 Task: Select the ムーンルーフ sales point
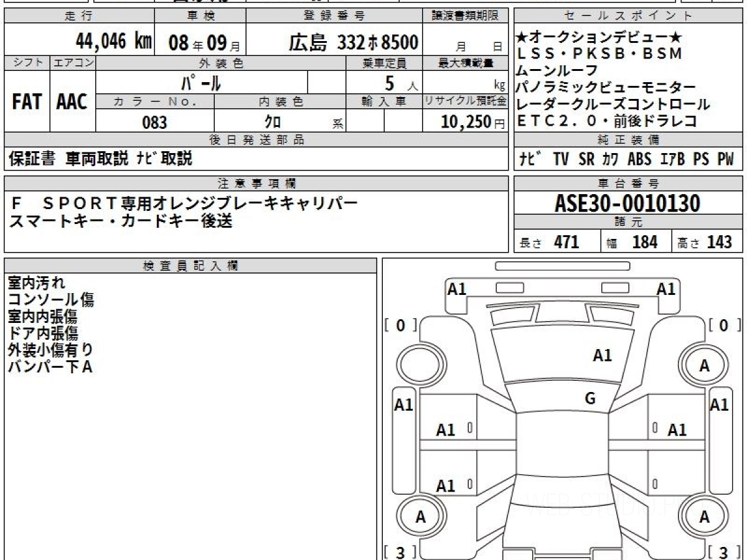558,71
